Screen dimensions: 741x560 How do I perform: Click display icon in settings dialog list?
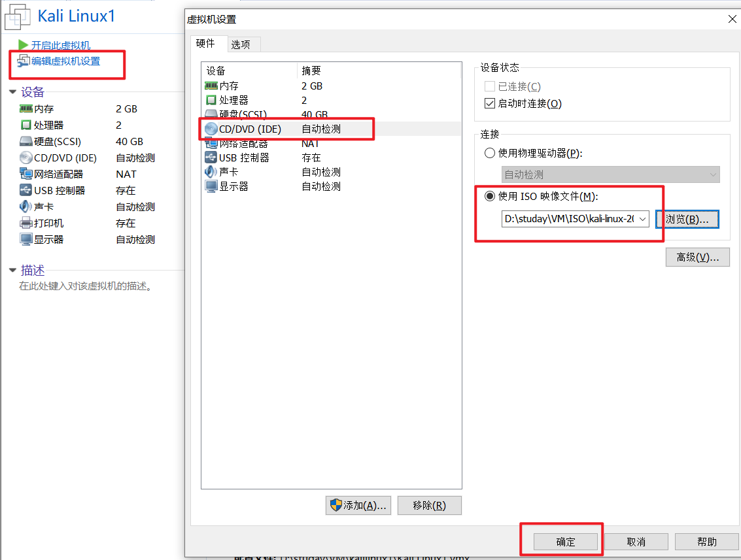pyautogui.click(x=211, y=186)
